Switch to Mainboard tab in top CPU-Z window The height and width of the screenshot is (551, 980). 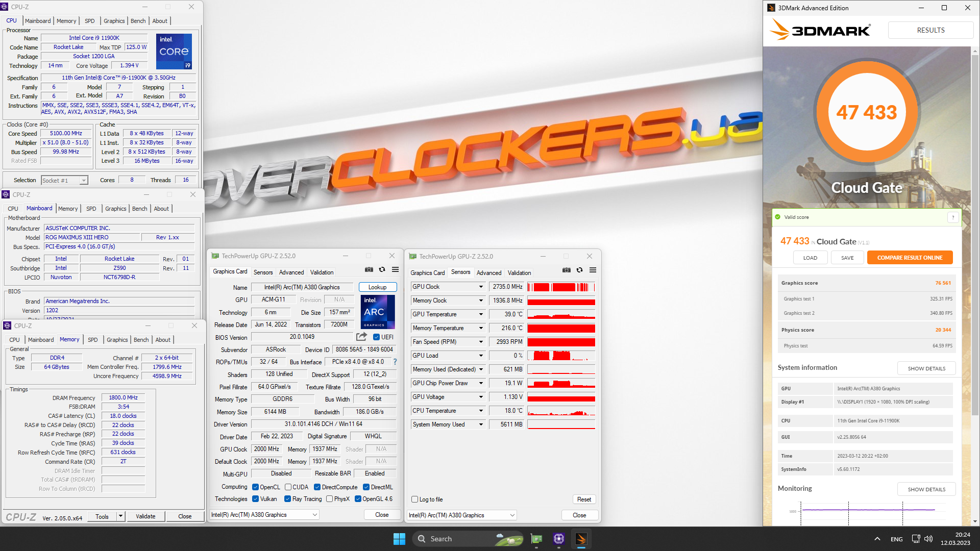tap(38, 21)
